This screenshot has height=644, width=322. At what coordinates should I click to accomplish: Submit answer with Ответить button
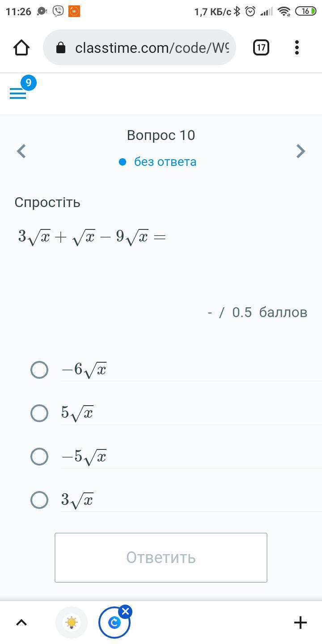[x=161, y=558]
